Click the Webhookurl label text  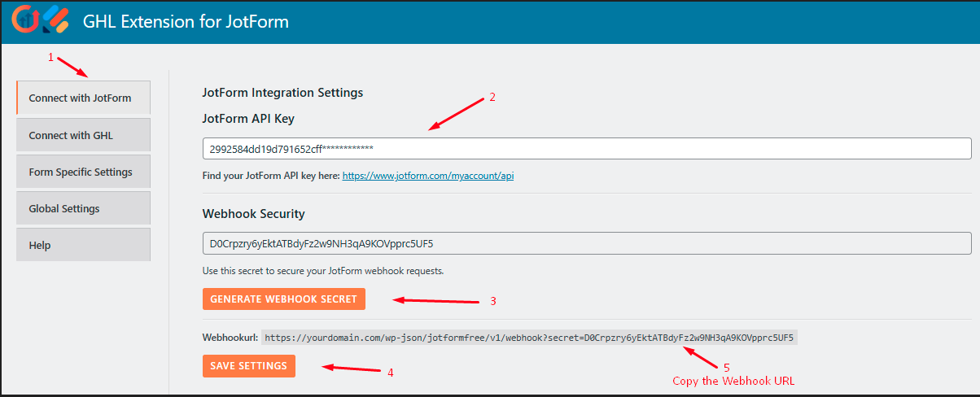[x=230, y=337]
